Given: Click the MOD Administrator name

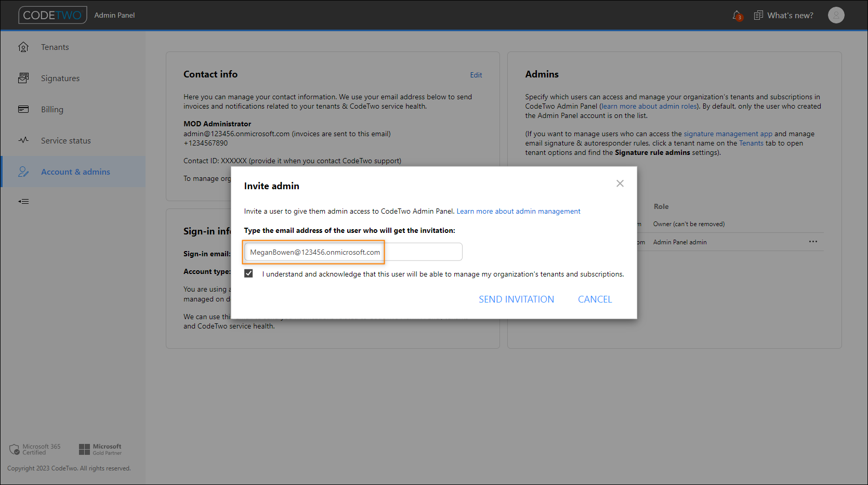Looking at the screenshot, I should tap(217, 124).
